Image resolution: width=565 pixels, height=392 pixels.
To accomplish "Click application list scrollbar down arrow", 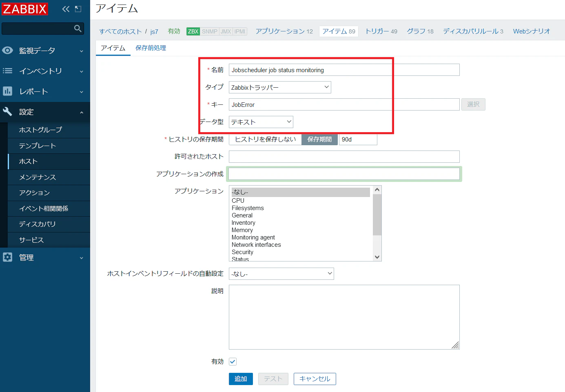I will pyautogui.click(x=377, y=257).
